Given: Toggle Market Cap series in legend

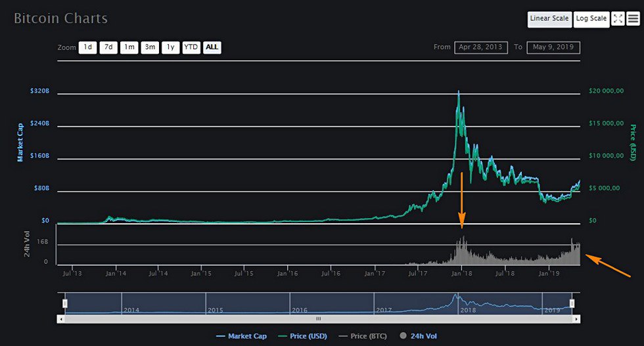Looking at the screenshot, I should tap(242, 336).
